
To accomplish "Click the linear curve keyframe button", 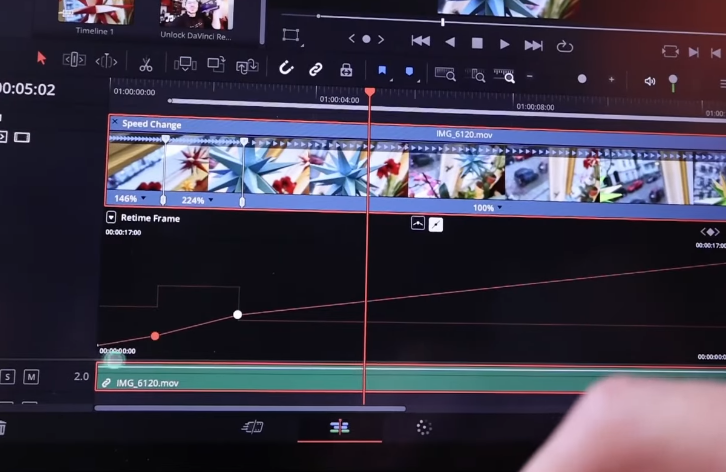I will pos(436,225).
